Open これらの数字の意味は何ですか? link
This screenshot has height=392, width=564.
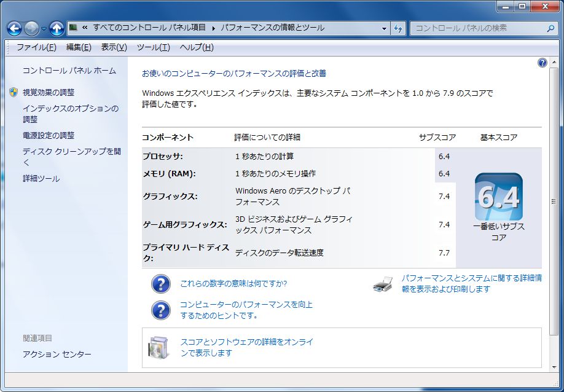tap(234, 284)
